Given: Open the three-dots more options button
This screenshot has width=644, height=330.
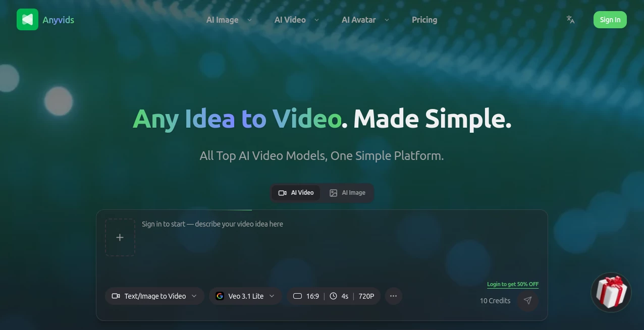Looking at the screenshot, I should (x=394, y=296).
